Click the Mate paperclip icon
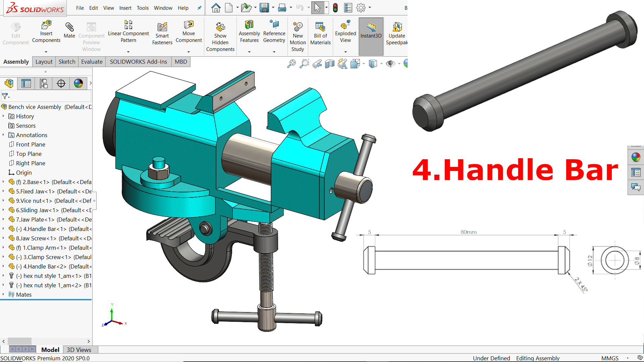This screenshot has height=362, width=644. click(69, 27)
